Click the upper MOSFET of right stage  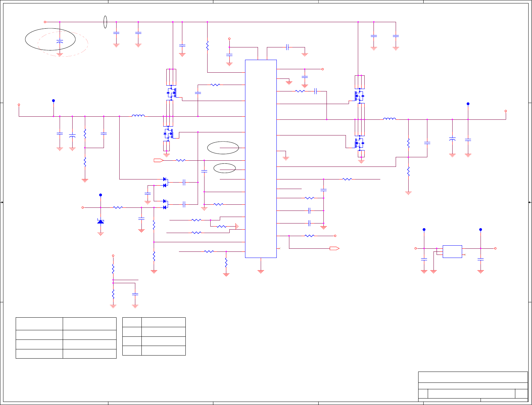pos(359,96)
